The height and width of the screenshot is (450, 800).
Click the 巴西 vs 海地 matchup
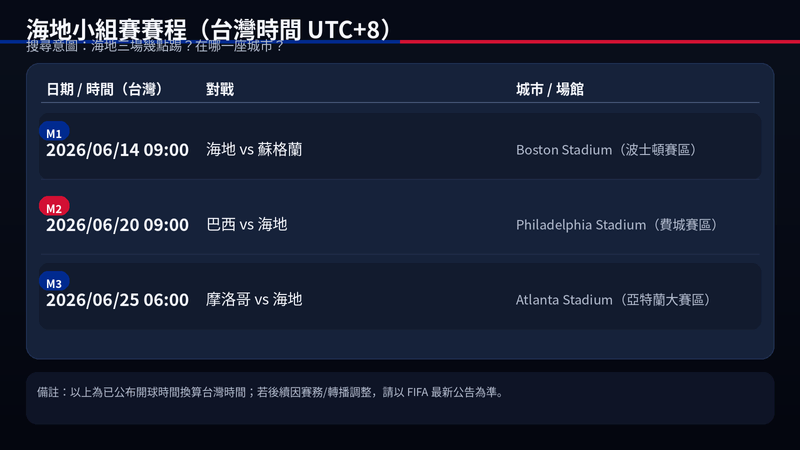[247, 224]
